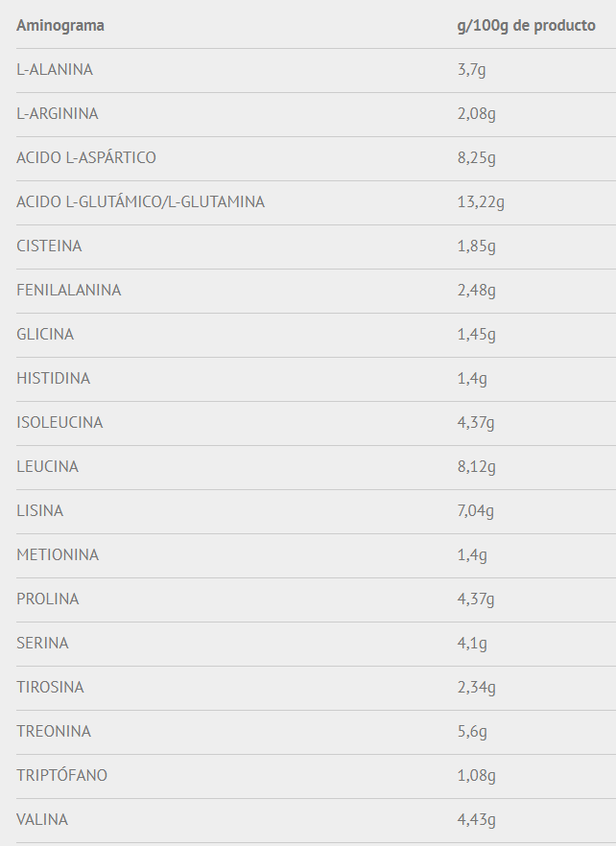
Task: Click the FENILALANINA entry
Action: coord(68,291)
